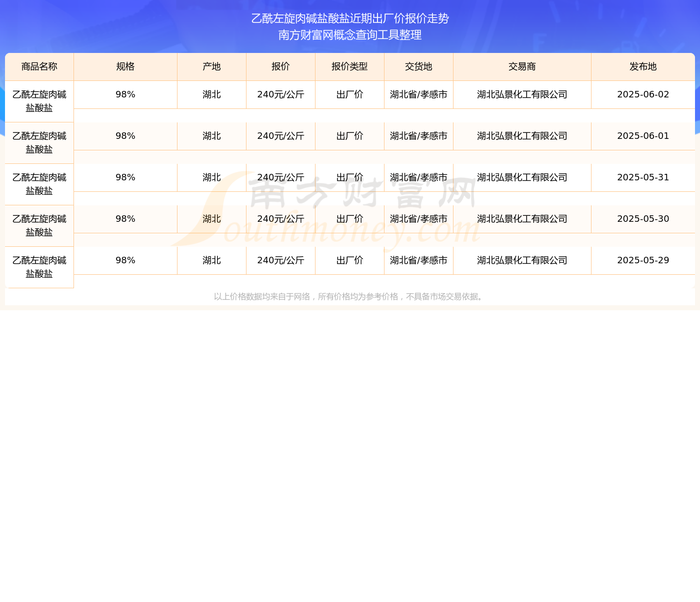Image resolution: width=700 pixels, height=602 pixels.
Task: Click the product name in the 2025-05-29 row
Action: 39,267
